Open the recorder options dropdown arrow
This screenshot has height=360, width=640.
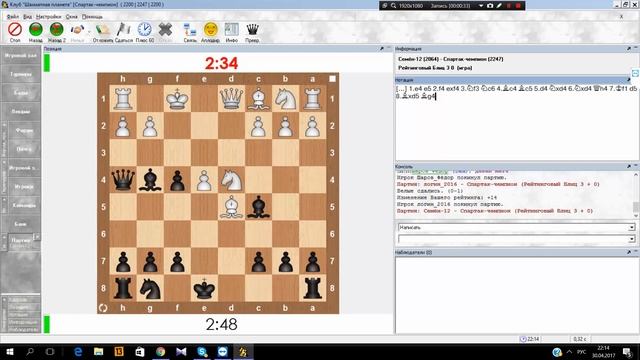click(481, 6)
